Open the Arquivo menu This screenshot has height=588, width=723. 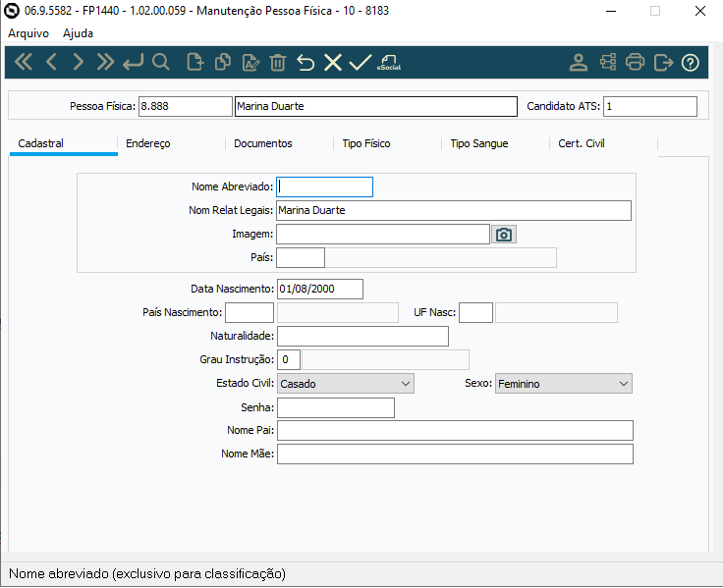(x=28, y=33)
